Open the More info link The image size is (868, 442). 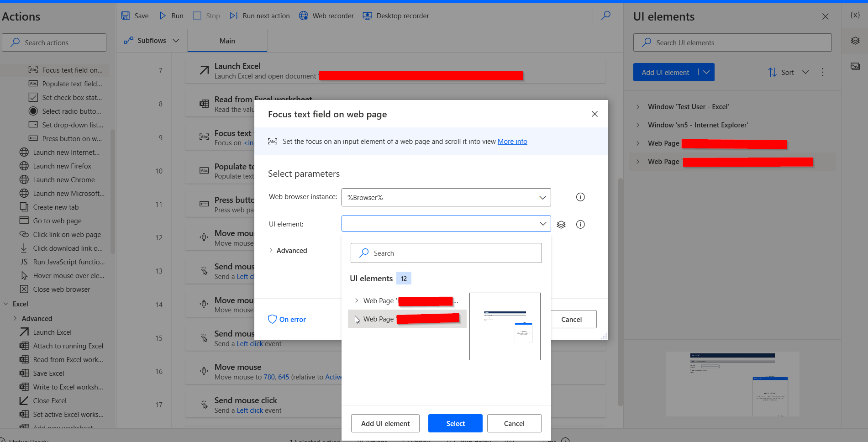click(512, 142)
